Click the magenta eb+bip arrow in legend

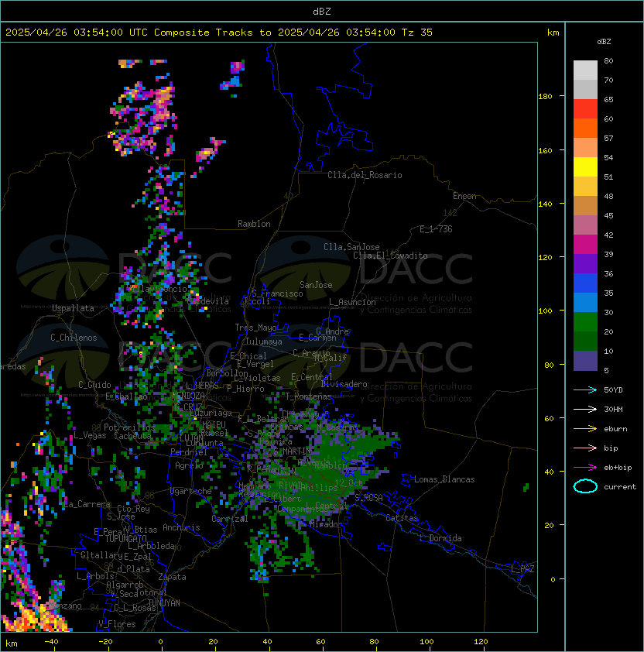click(585, 468)
